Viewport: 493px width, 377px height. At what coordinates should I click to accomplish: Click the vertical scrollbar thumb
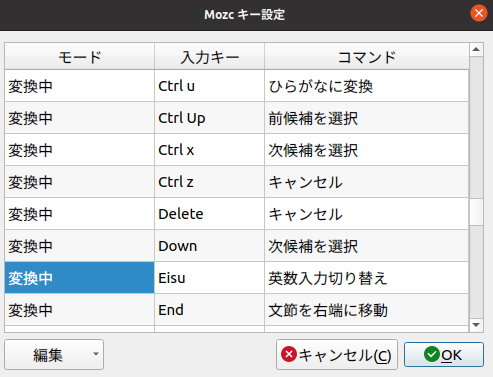[476, 212]
